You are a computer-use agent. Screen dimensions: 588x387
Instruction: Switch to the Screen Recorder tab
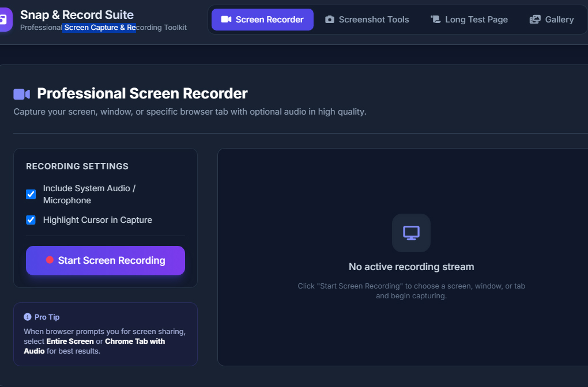[262, 20]
